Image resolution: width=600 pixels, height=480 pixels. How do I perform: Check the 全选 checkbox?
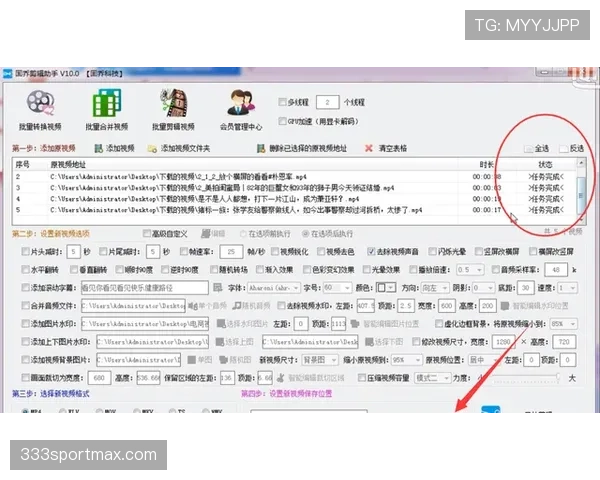pyautogui.click(x=529, y=149)
